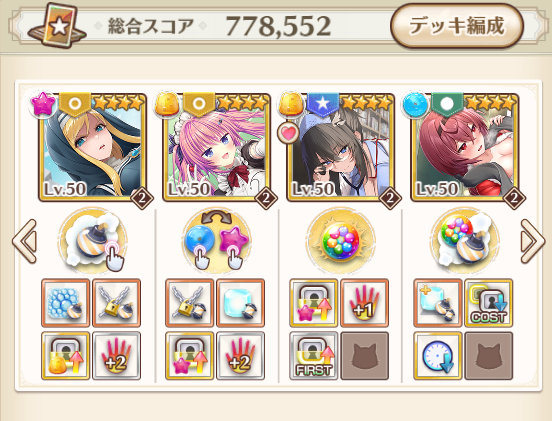Go to next deck with right arrow
Screen dimensions: 552x421
533,241
